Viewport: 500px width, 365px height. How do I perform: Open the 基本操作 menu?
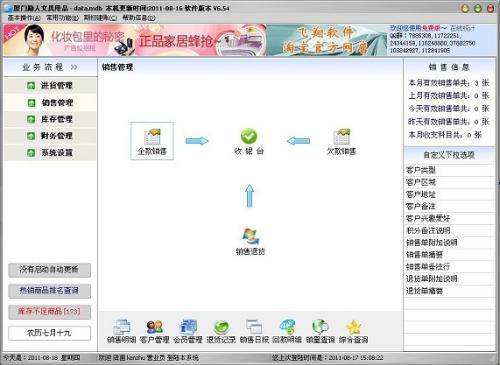(x=24, y=18)
